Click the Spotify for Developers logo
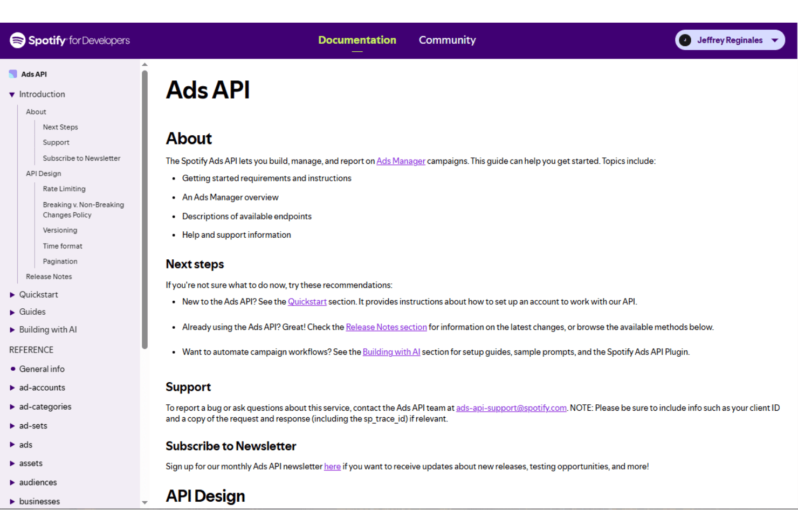The width and height of the screenshot is (798, 532). (x=70, y=40)
